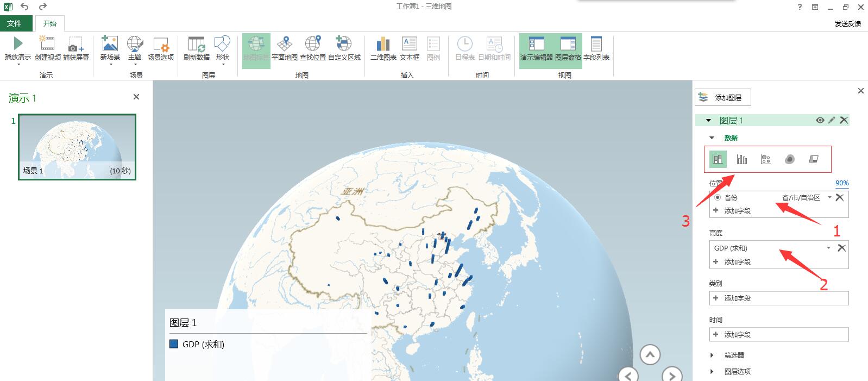Select 省份 radio button
868x381 pixels.
718,197
